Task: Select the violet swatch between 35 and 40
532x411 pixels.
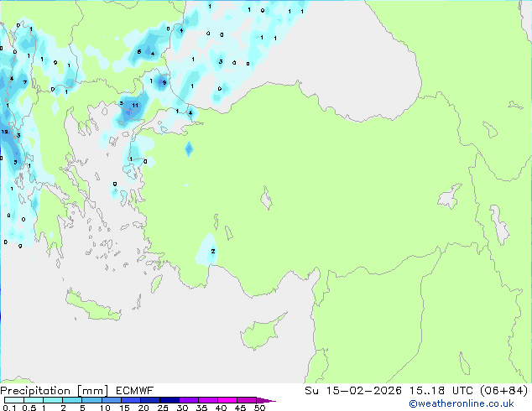Action: point(208,400)
